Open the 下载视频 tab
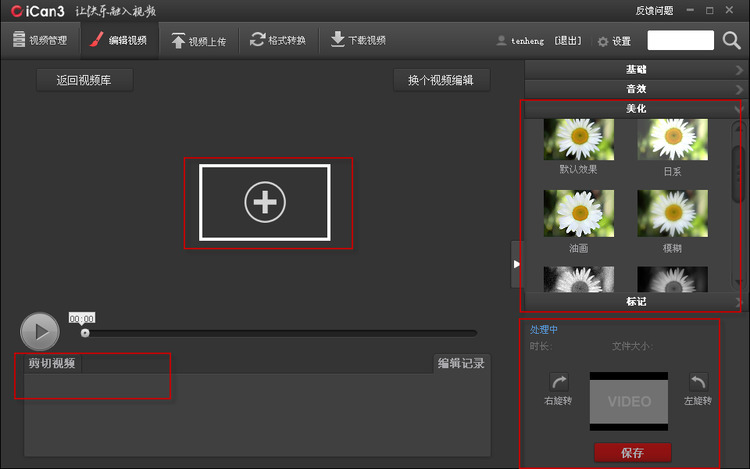The image size is (750, 469). click(x=358, y=40)
